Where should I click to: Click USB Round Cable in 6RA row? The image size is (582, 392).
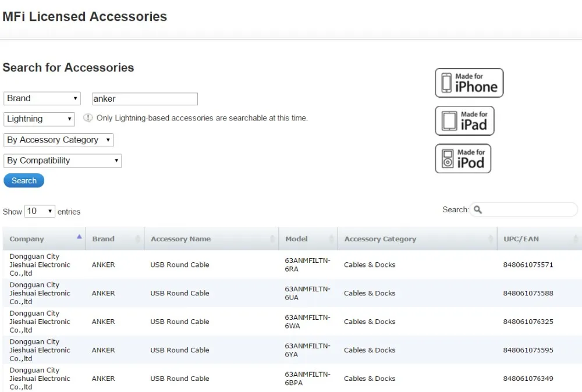tap(180, 265)
